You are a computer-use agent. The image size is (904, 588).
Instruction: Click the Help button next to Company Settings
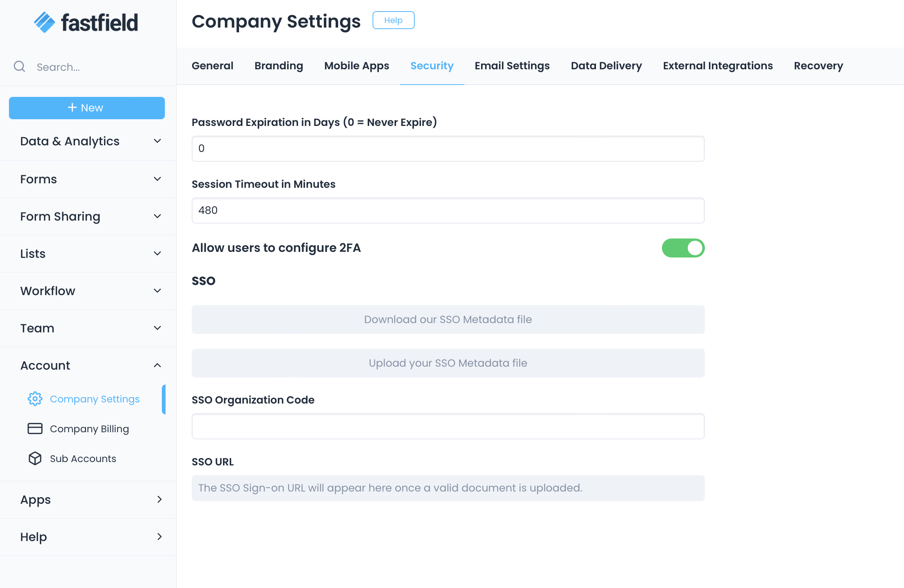click(393, 20)
